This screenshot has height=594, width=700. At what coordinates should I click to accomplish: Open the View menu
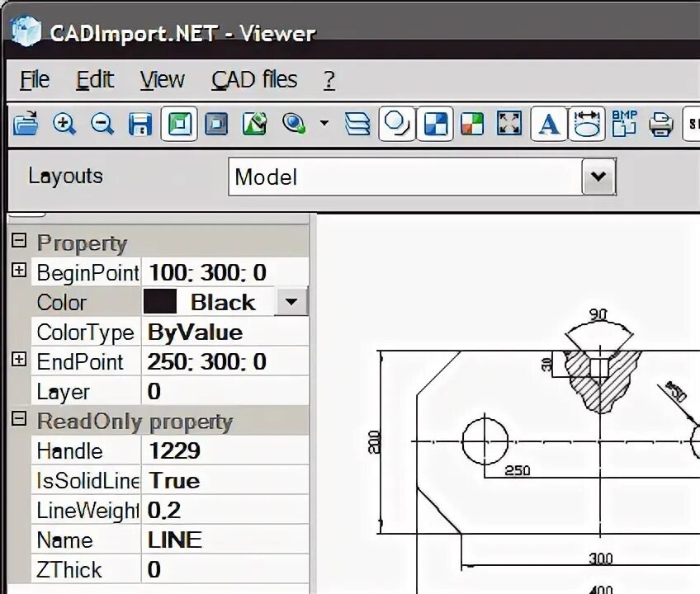[162, 80]
